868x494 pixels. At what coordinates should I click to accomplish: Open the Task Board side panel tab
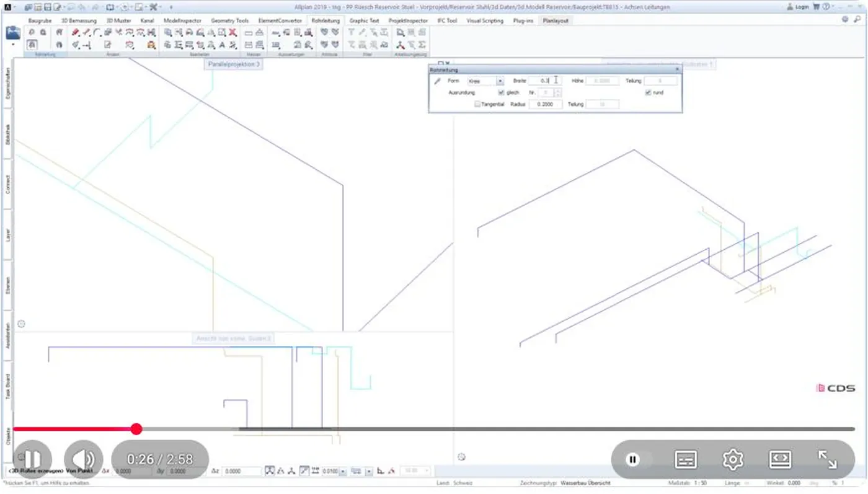click(x=8, y=386)
